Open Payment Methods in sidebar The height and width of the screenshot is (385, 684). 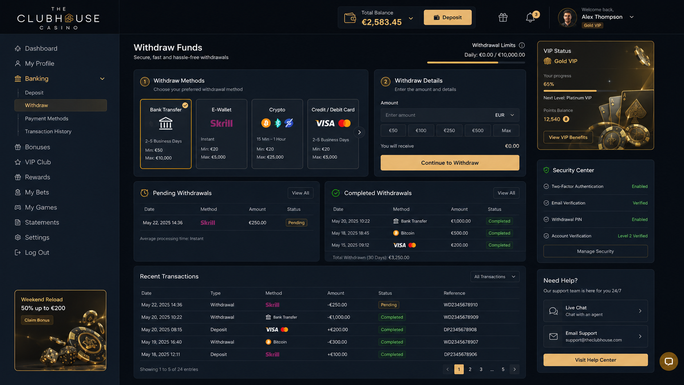point(46,119)
